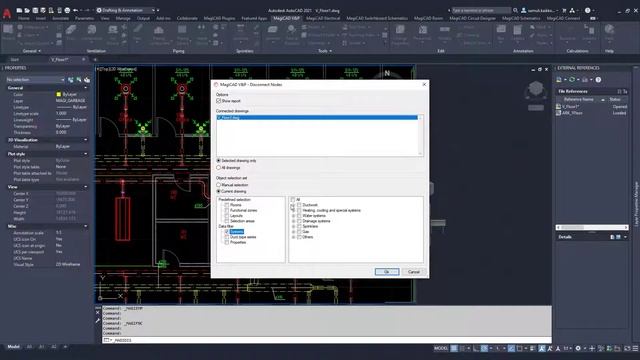Check the Layouts checkbox

(227, 216)
